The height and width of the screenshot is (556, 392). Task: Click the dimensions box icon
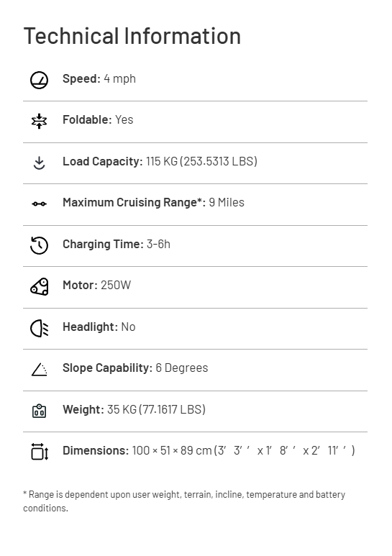click(39, 452)
